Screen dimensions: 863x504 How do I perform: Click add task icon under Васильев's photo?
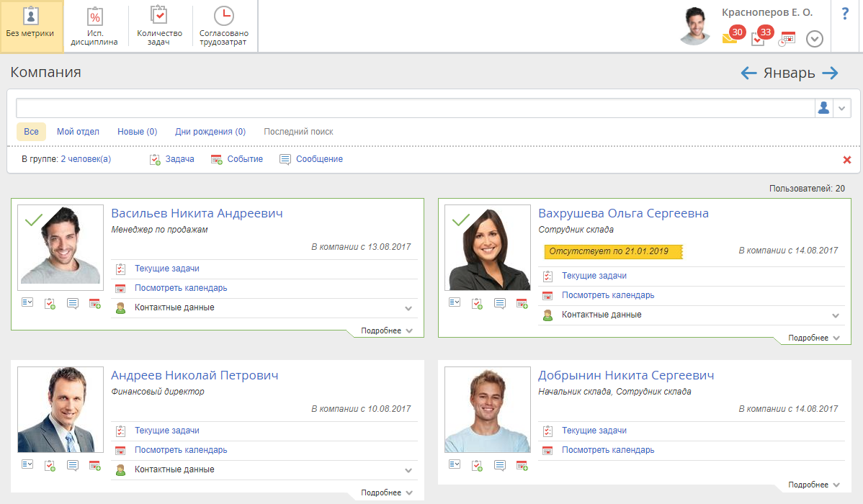pyautogui.click(x=50, y=304)
